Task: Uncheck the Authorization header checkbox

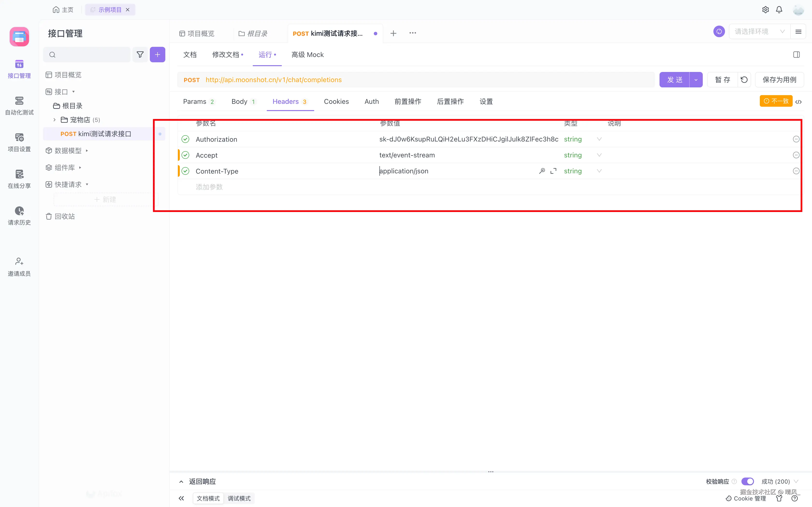Action: click(x=185, y=139)
